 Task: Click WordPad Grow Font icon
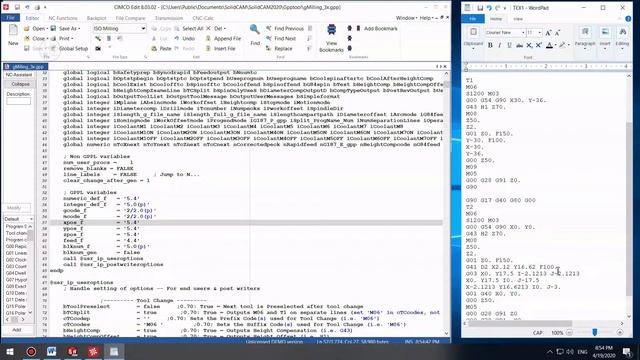pos(548,33)
